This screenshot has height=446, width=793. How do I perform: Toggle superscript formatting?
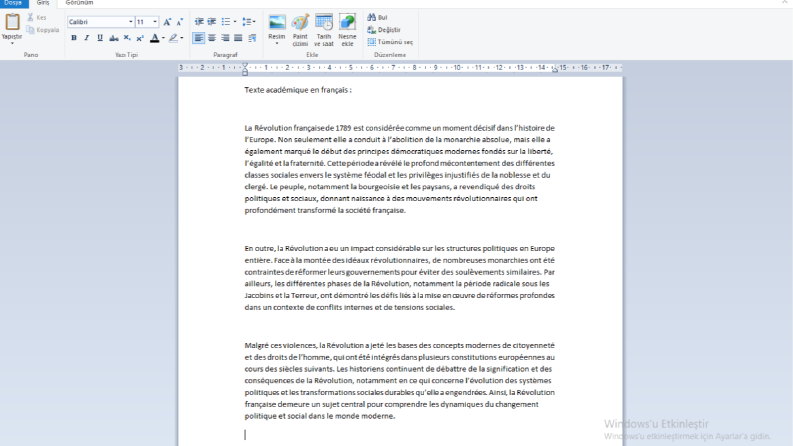pyautogui.click(x=140, y=38)
